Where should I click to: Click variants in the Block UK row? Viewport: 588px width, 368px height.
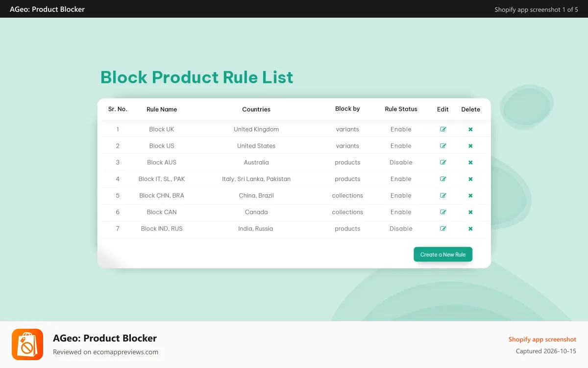[347, 130]
